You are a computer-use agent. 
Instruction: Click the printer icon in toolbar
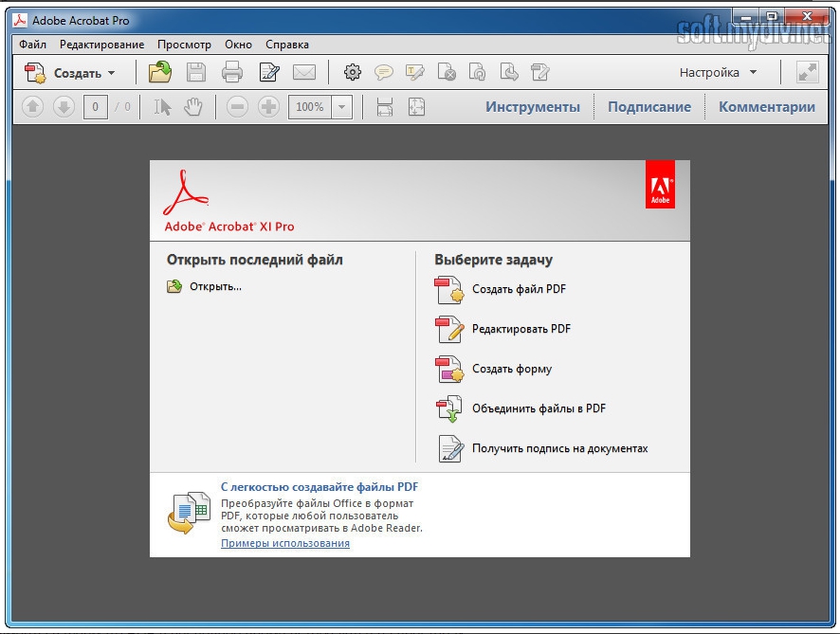[231, 72]
